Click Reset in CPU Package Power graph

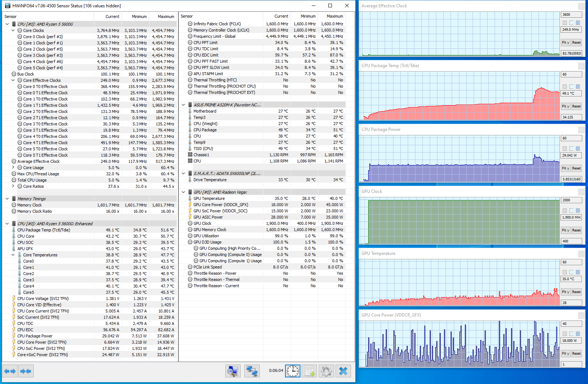coord(577,168)
